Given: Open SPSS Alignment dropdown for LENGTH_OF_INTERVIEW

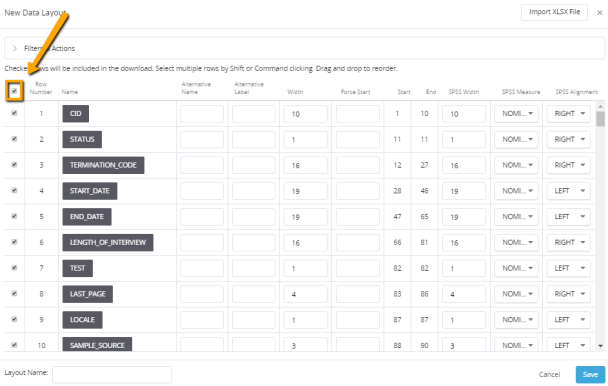Looking at the screenshot, I should click(569, 242).
